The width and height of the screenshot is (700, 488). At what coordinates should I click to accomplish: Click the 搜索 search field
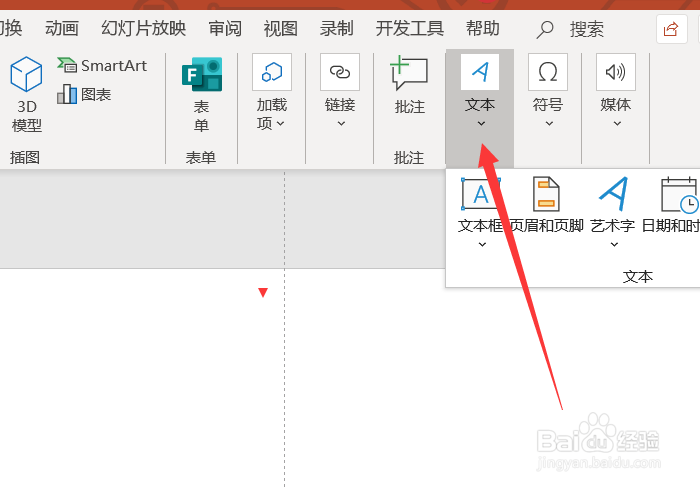click(587, 29)
